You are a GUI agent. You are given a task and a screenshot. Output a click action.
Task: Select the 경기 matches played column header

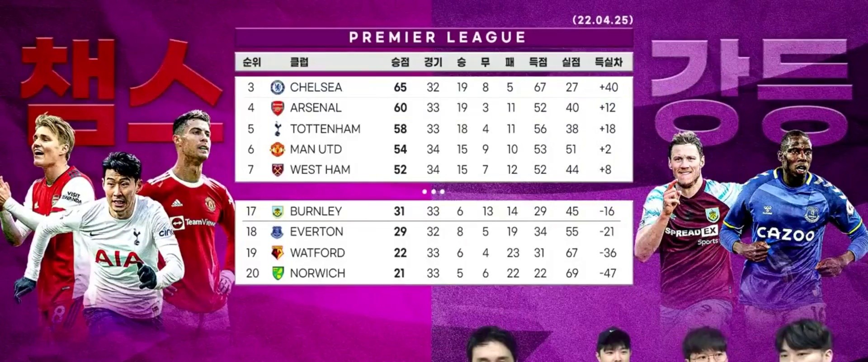click(433, 62)
